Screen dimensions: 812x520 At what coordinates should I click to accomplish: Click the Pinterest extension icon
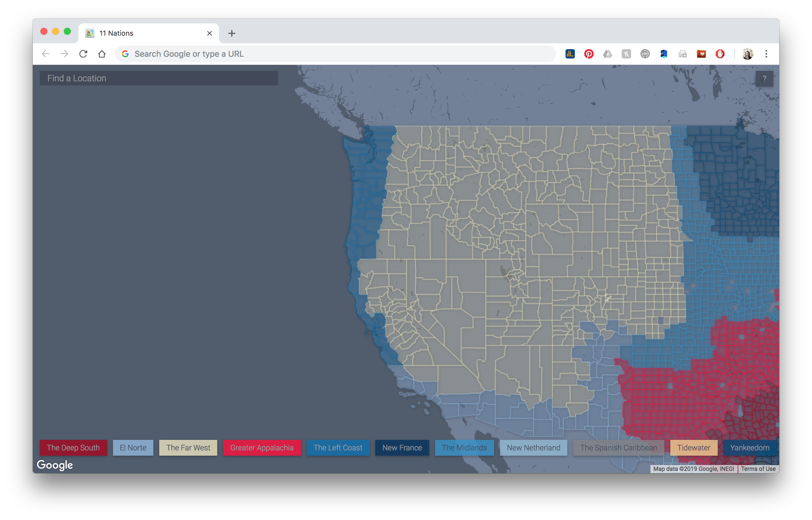click(589, 54)
